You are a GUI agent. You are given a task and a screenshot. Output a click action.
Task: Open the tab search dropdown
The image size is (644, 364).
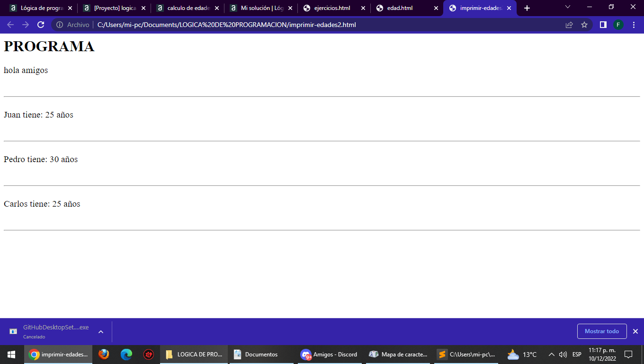click(568, 7)
